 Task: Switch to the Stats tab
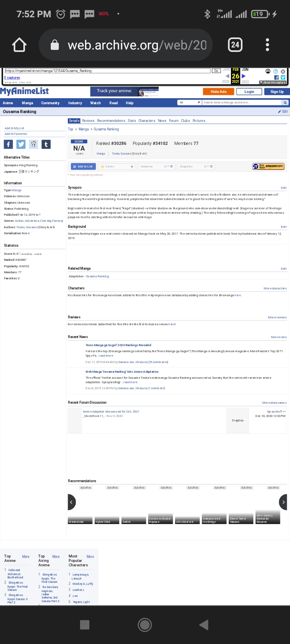[132, 121]
